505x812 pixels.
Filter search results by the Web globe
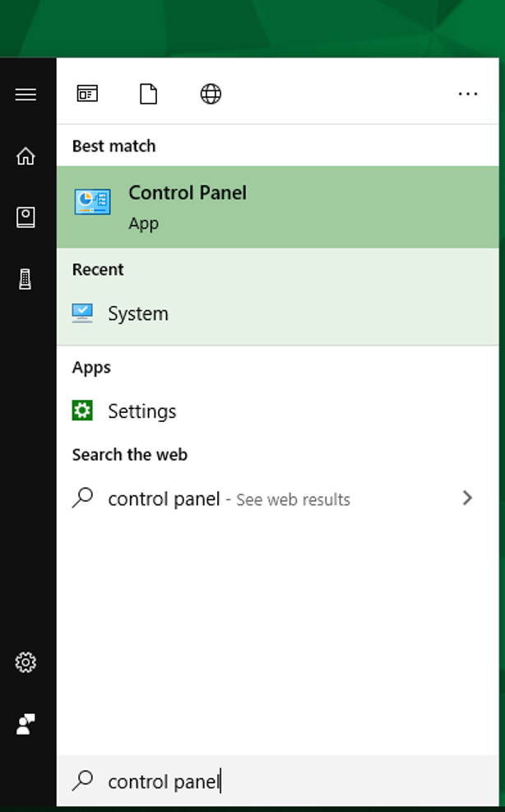[x=210, y=94]
